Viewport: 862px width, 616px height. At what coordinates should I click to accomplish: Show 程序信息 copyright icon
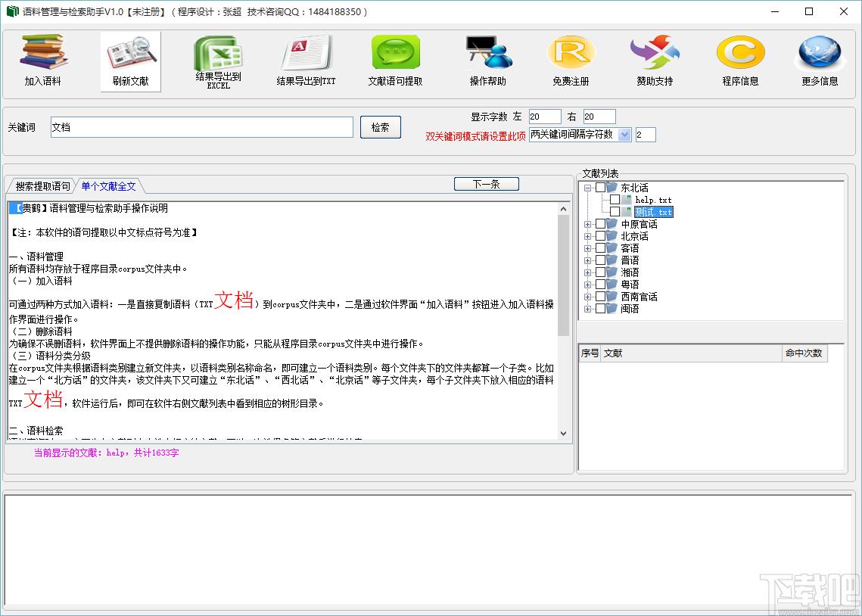click(740, 52)
